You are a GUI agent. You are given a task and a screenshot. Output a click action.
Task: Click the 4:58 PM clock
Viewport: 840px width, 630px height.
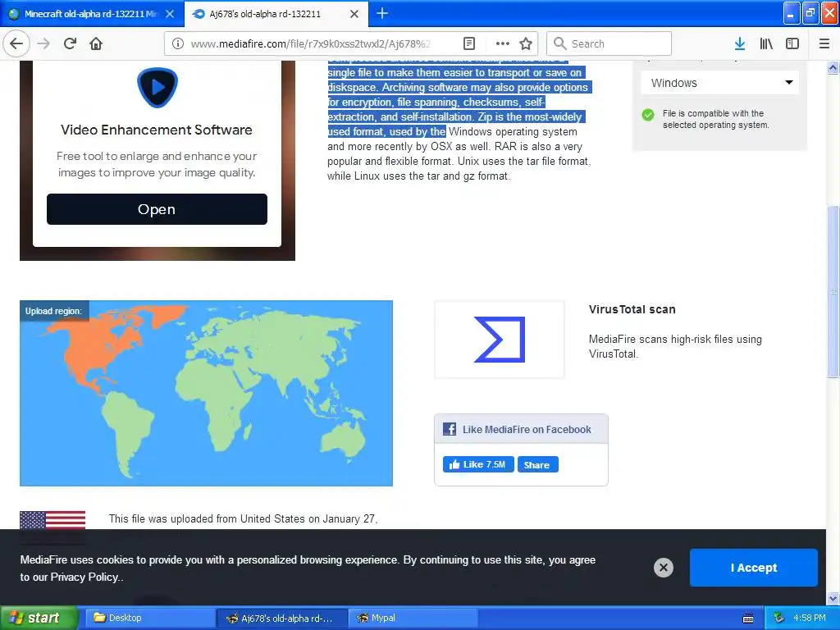pos(809,618)
